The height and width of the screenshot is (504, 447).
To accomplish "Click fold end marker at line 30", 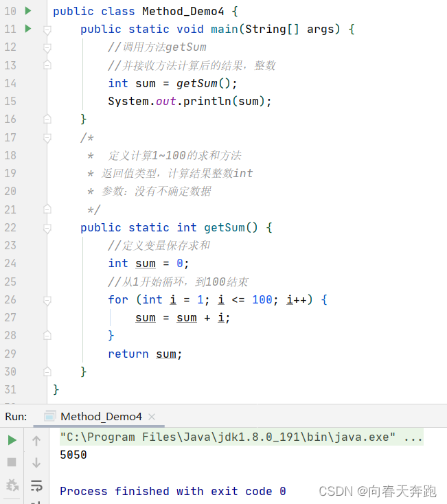I will (47, 371).
